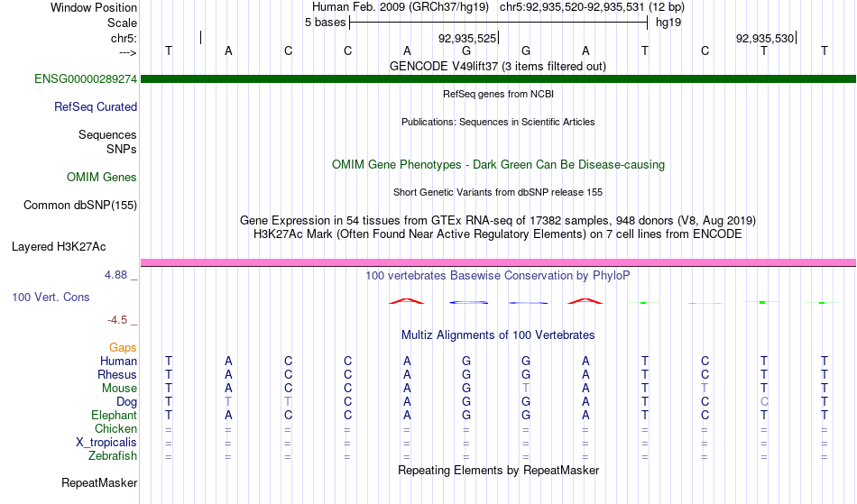
Task: Open the RepeatMasker track label
Action: point(99,482)
